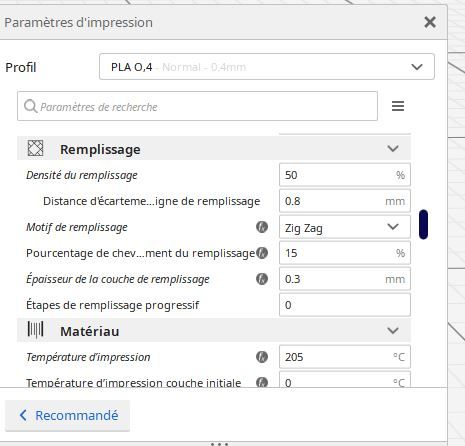Screen dimensions: 465x446
Task: Open the Profil dropdown PLA O,4
Action: (x=267, y=67)
